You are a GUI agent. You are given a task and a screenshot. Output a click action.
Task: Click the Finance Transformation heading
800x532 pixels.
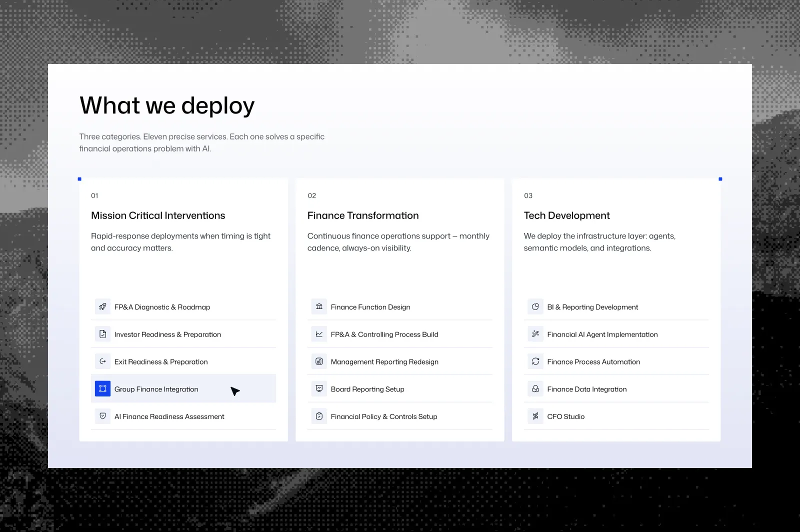click(363, 215)
